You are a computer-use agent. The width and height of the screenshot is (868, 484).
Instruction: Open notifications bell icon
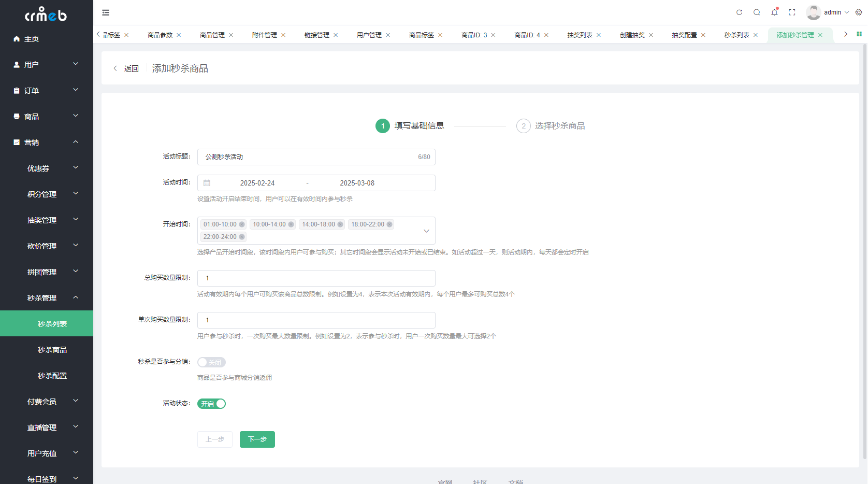tap(774, 12)
